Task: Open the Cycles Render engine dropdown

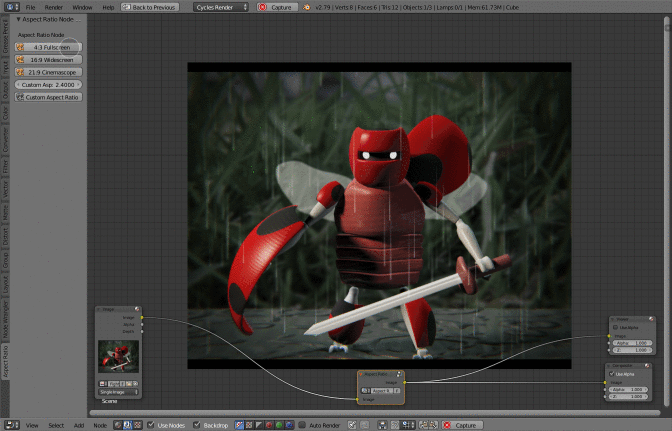Action: pos(221,7)
